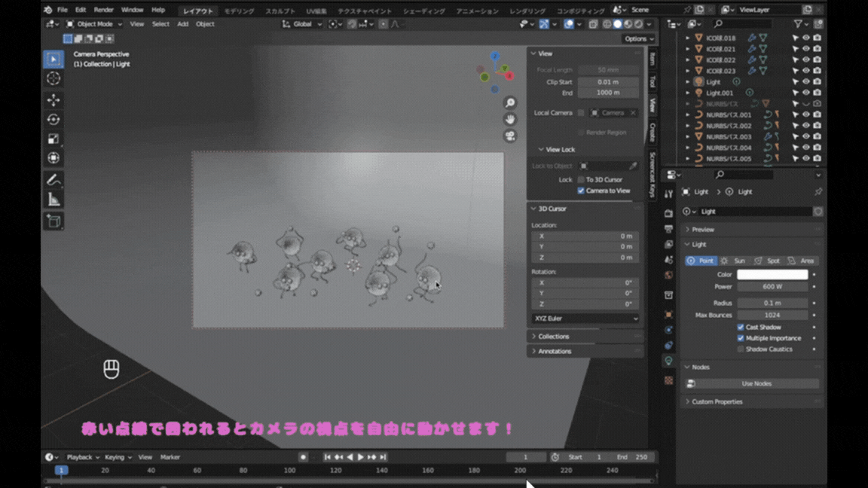Image resolution: width=868 pixels, height=488 pixels.
Task: Click the Radius 0.1 m slider field
Action: (x=772, y=303)
